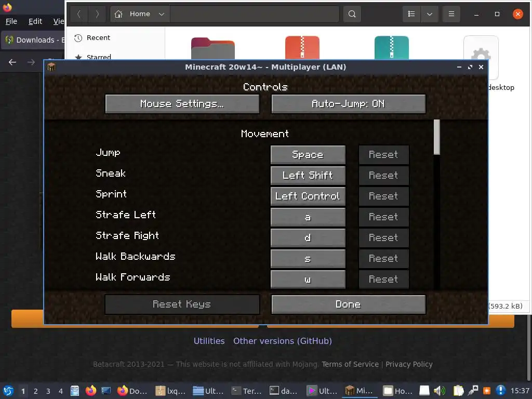Click Reset next to Strafe Right
Viewport: 532px width, 399px height.
(384, 238)
